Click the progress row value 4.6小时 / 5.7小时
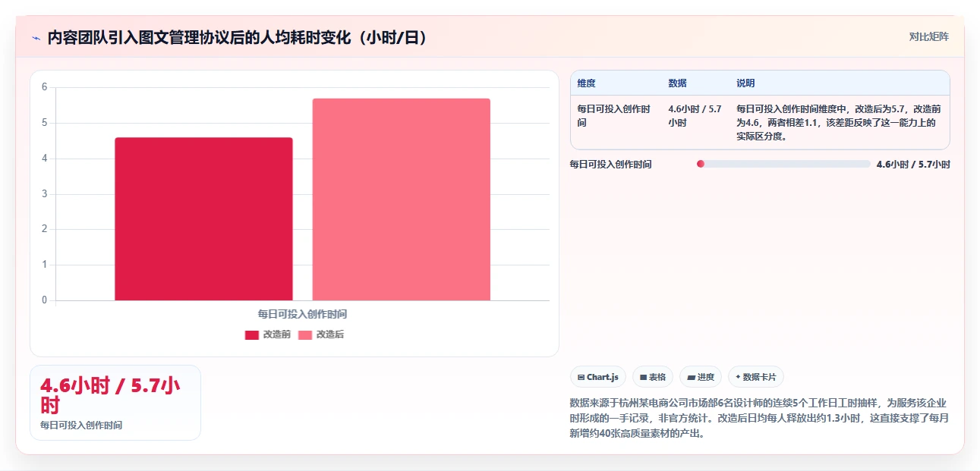This screenshot has width=980, height=471. coord(913,164)
